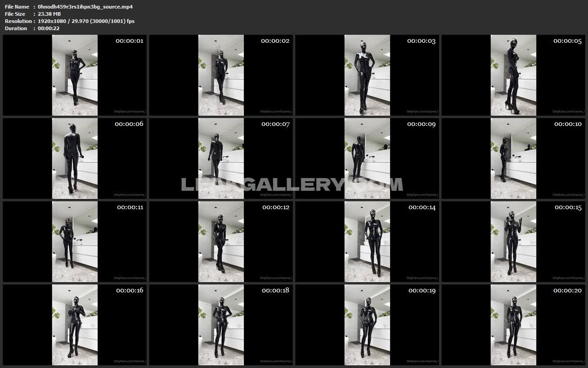
Task: Select the thumbnail at 00:00:19
Action: pyautogui.click(x=367, y=325)
